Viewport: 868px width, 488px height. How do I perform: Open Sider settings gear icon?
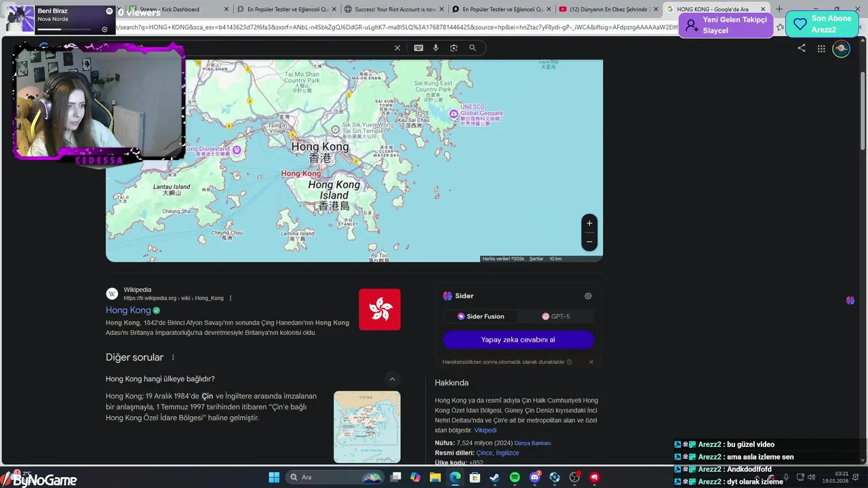[x=588, y=296]
